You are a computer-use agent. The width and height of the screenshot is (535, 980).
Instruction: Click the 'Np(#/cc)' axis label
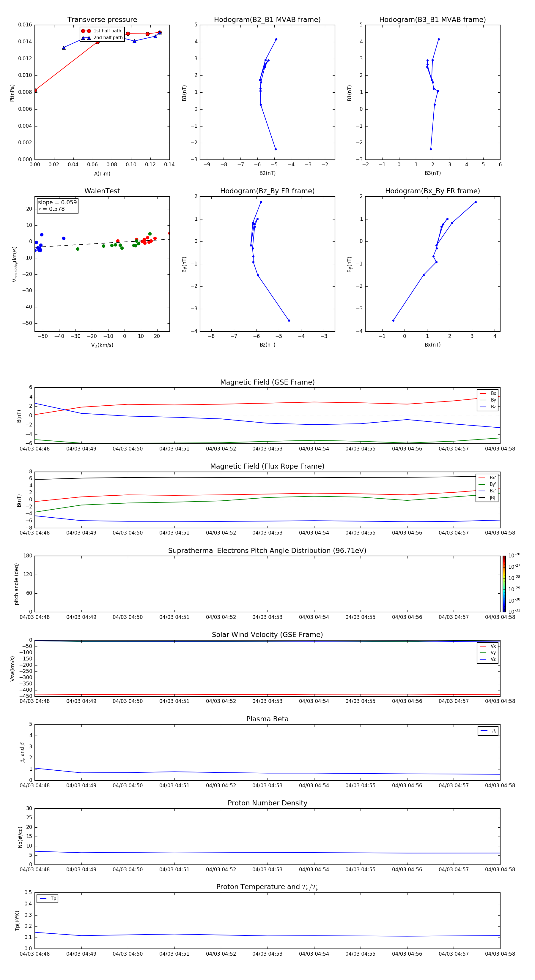click(20, 837)
